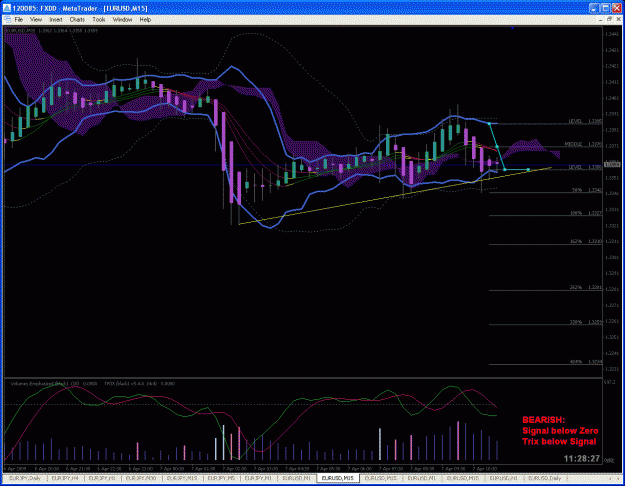Close the inner chart window
The image size is (625, 486).
point(618,20)
